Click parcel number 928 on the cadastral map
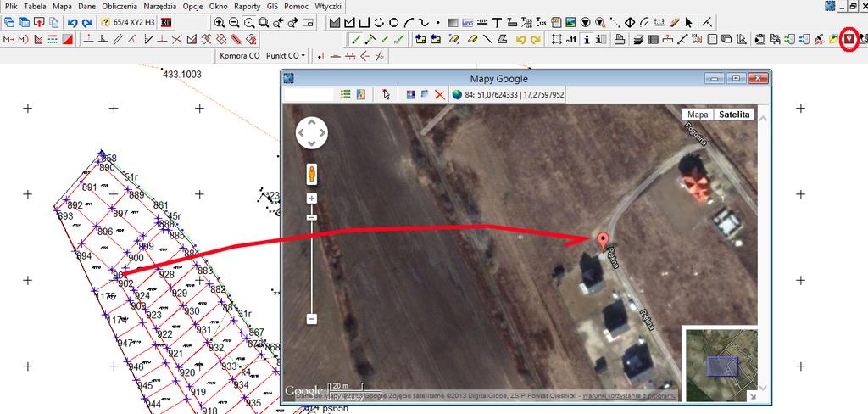This screenshot has height=414, width=868. (167, 274)
